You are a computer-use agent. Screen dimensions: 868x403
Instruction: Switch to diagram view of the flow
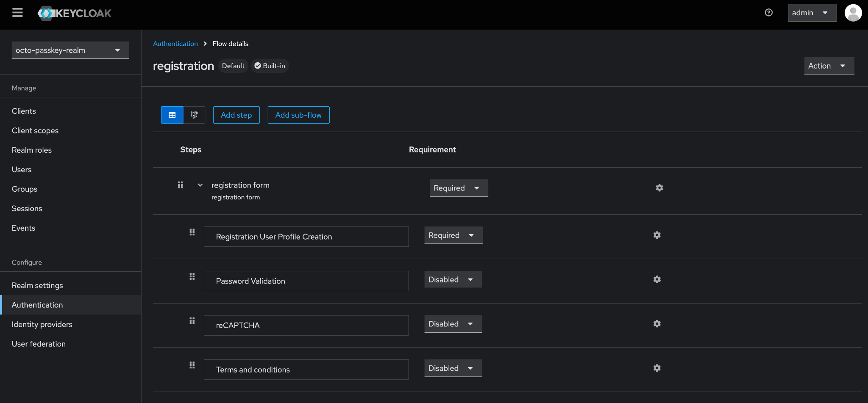[194, 115]
